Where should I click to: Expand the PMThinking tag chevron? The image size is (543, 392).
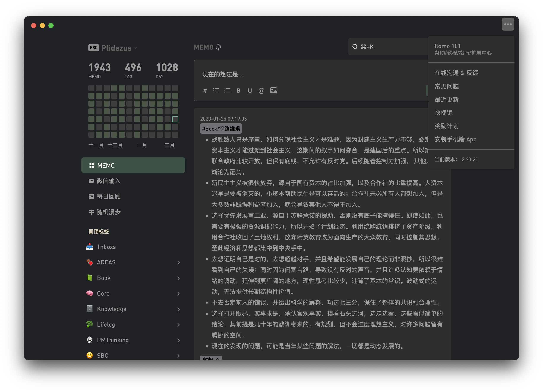click(178, 340)
